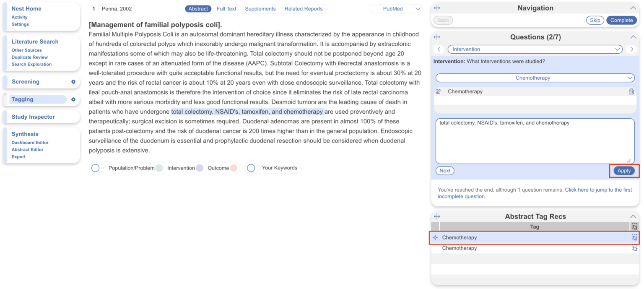Click the select-cursor icon beside second Chemotherapy rec
Image resolution: width=644 pixels, height=289 pixels.
tap(634, 248)
